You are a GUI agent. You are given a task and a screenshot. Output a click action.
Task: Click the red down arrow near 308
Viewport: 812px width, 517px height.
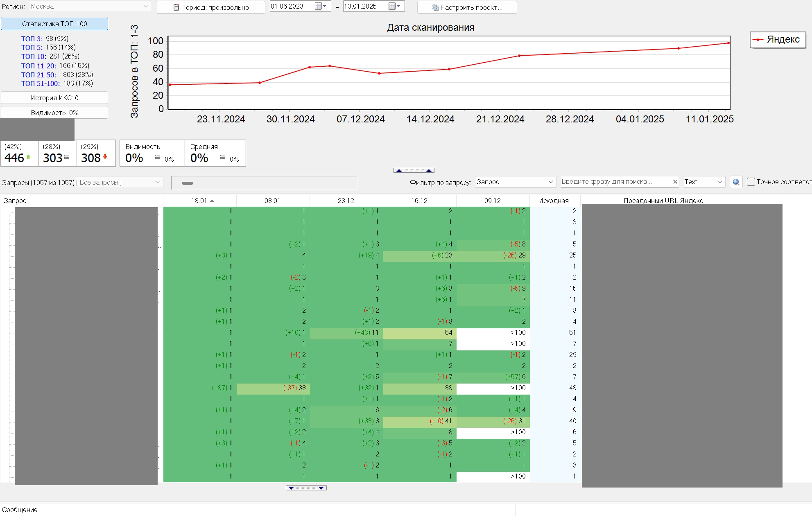tap(105, 157)
